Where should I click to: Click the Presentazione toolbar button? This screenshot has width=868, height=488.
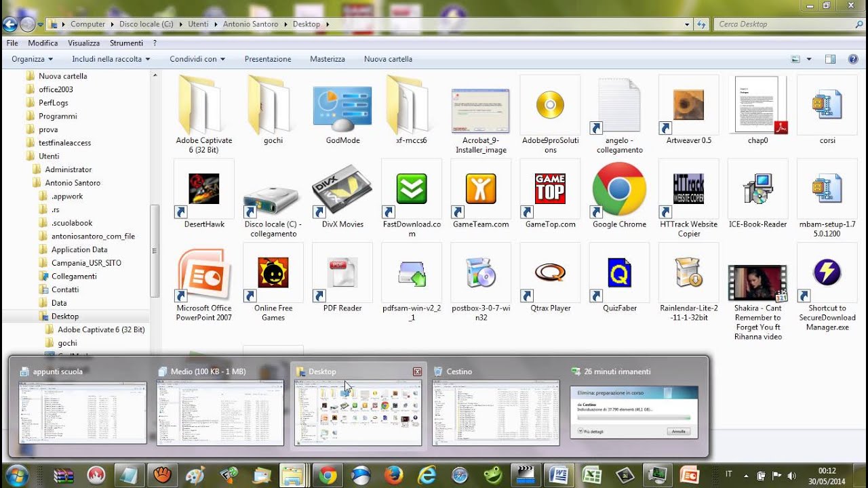coord(268,59)
